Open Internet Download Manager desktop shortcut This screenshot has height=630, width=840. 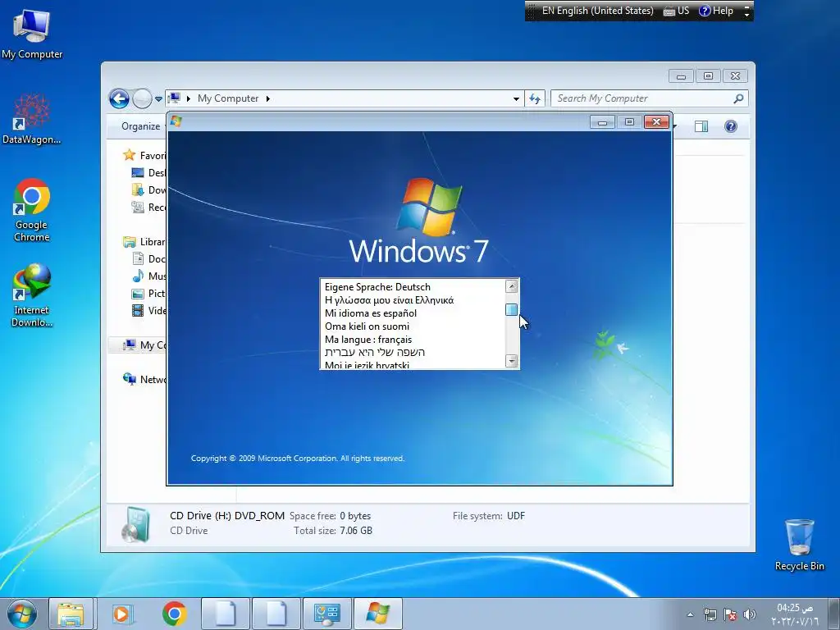click(32, 295)
